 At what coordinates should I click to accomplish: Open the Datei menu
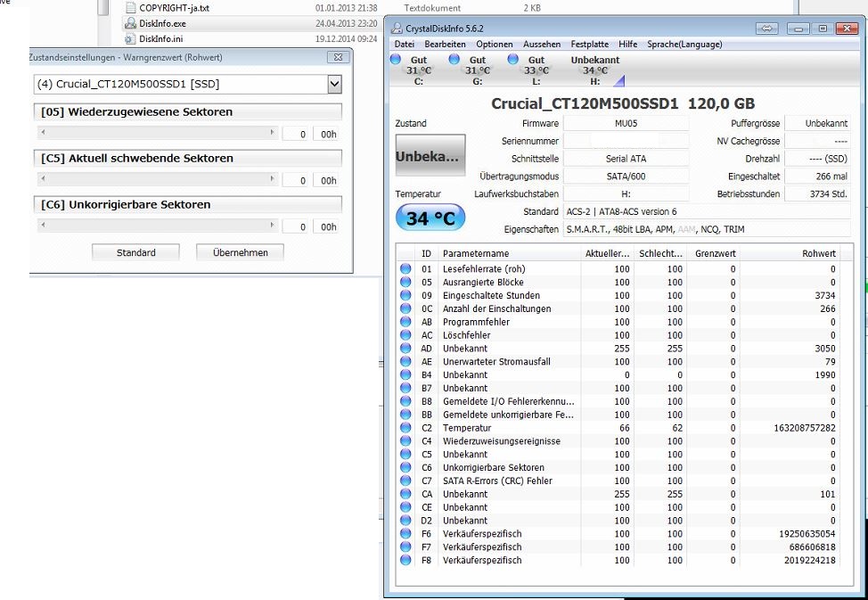click(404, 45)
